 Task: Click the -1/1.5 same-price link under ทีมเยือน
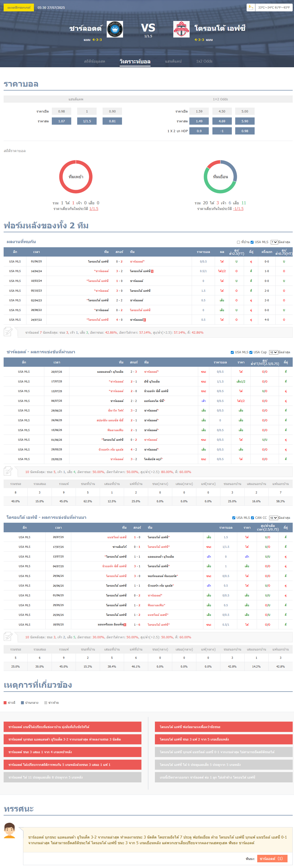coord(238,209)
